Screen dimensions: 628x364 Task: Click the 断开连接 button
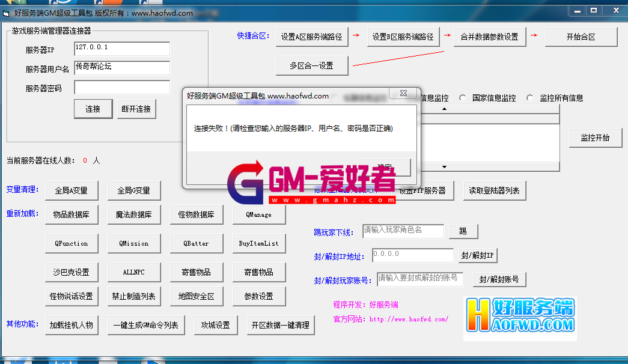click(x=136, y=109)
